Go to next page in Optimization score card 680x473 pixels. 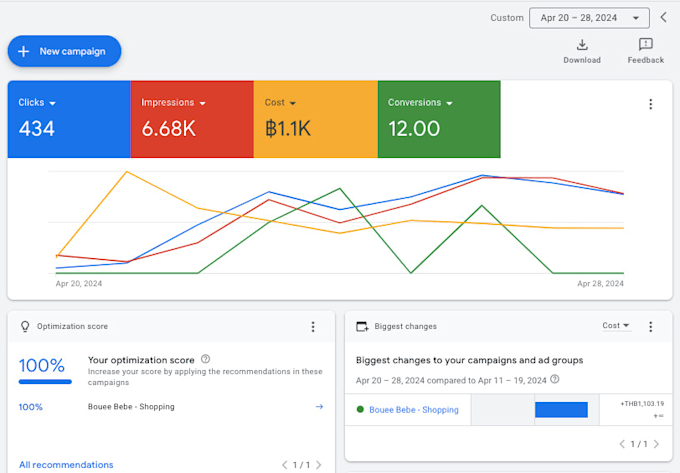(x=319, y=465)
